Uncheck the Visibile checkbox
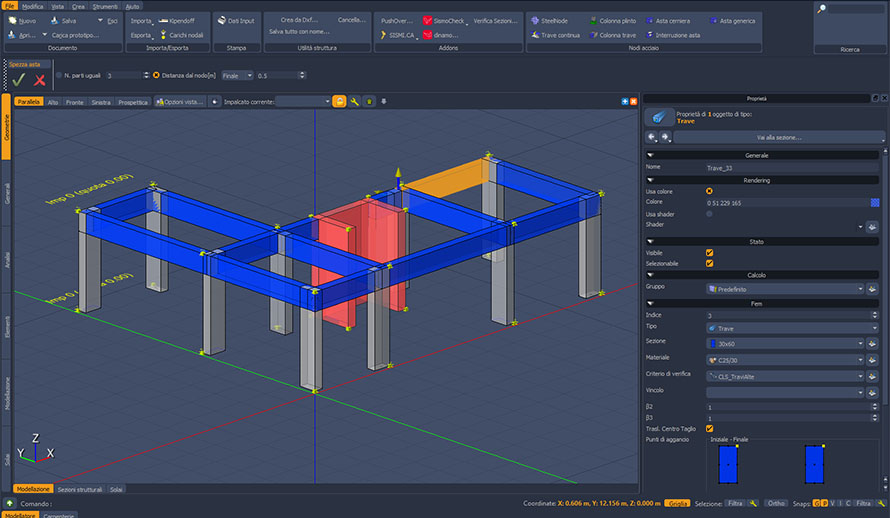 coord(710,252)
